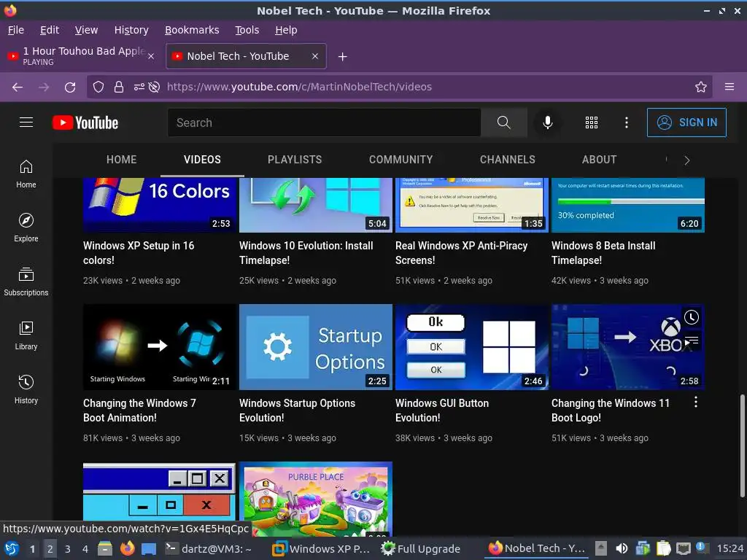The image size is (747, 560).
Task: Close the Nobel Tech YouTube tab
Action: click(315, 56)
